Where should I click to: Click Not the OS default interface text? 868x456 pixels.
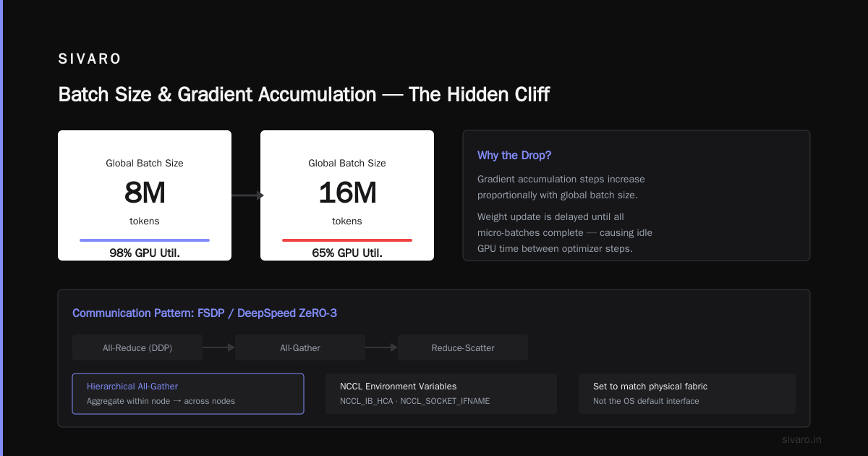point(646,401)
